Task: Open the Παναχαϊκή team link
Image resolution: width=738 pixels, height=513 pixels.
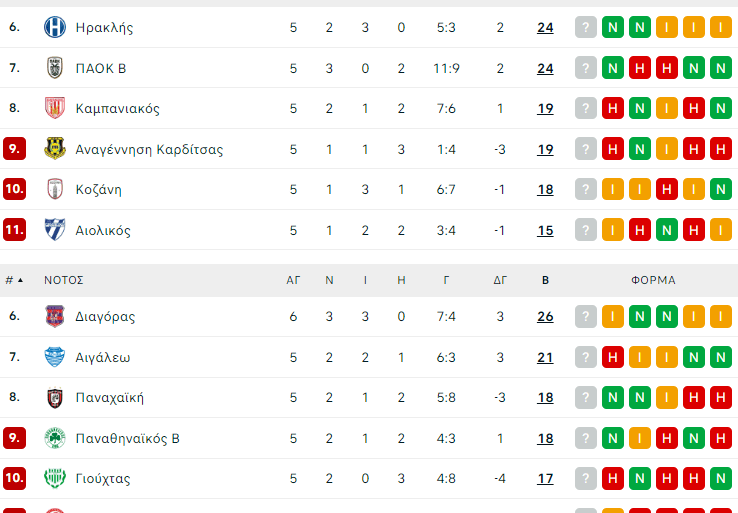Action: [x=109, y=397]
